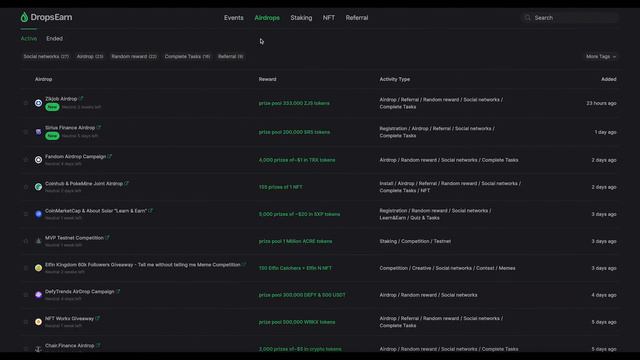Toggle favorite marker on Fandom Airdrop Campaign row
Image resolution: width=640 pixels, height=360 pixels.
pos(26,160)
